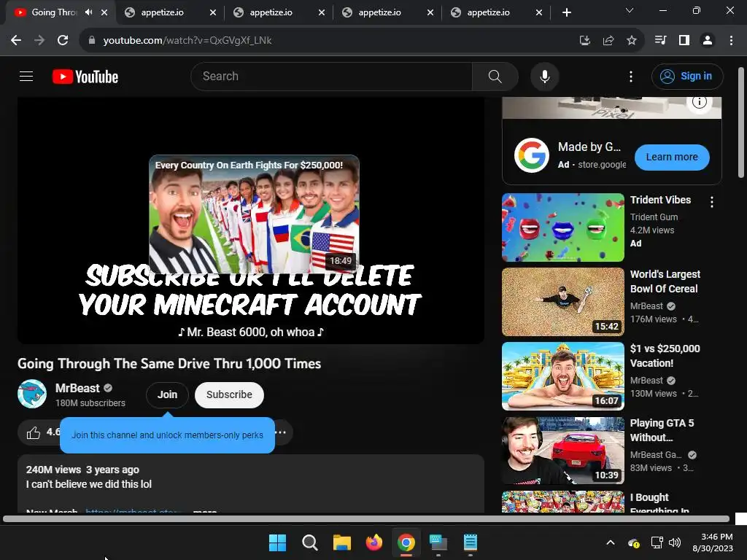
Task: Open the volume speaker tray icon
Action: coord(675,542)
